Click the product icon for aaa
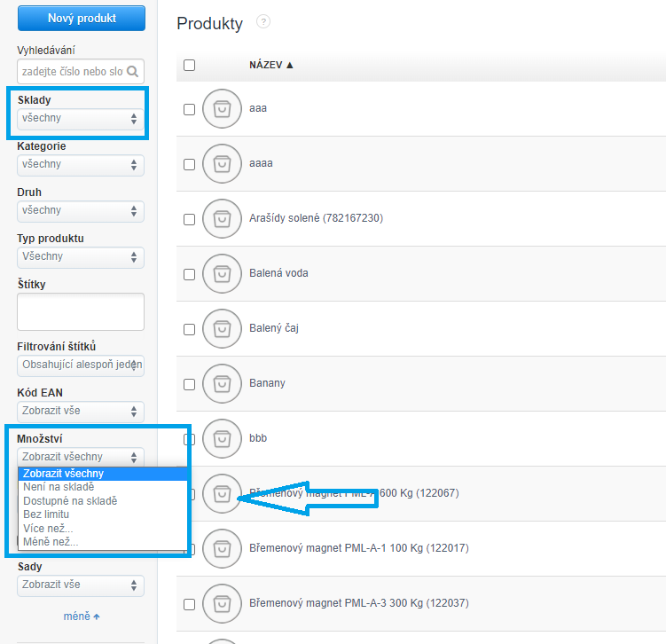The height and width of the screenshot is (644, 666). tap(222, 108)
